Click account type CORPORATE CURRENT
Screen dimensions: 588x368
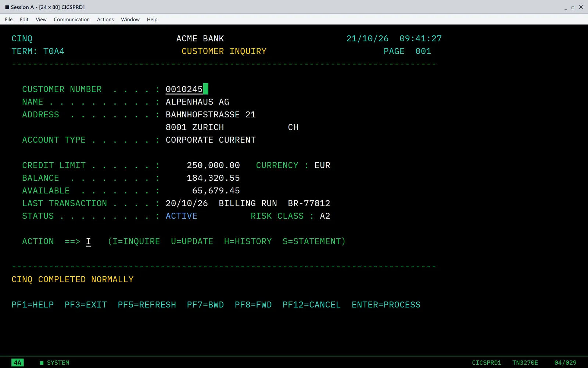pos(211,140)
